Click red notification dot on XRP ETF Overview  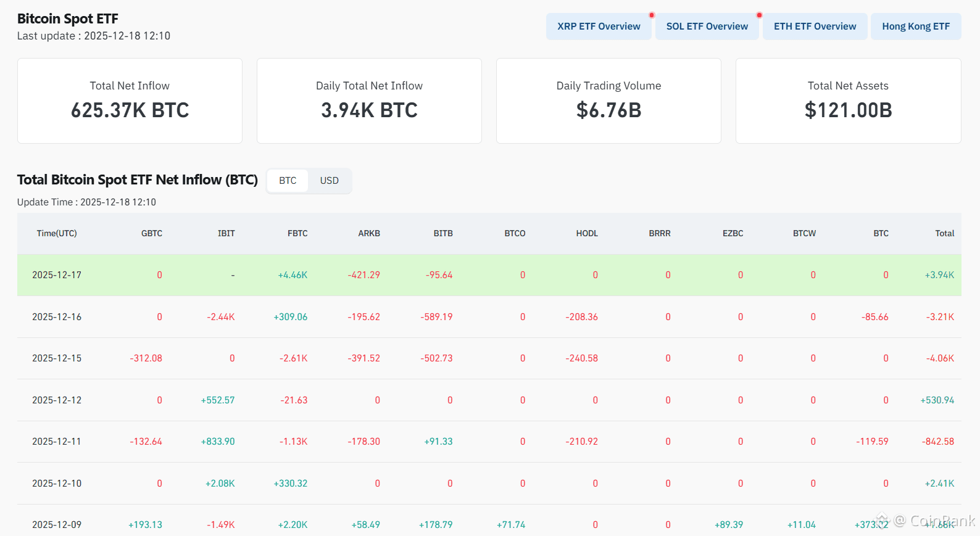[x=652, y=15]
